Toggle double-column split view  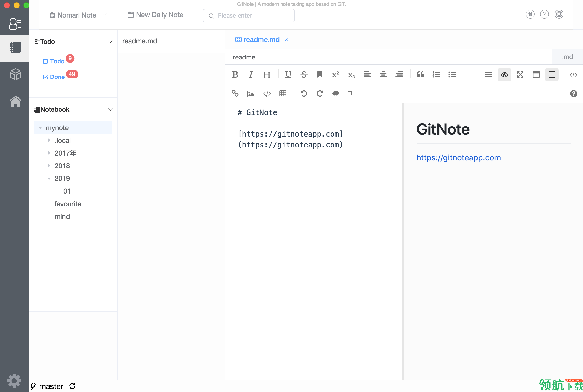552,75
